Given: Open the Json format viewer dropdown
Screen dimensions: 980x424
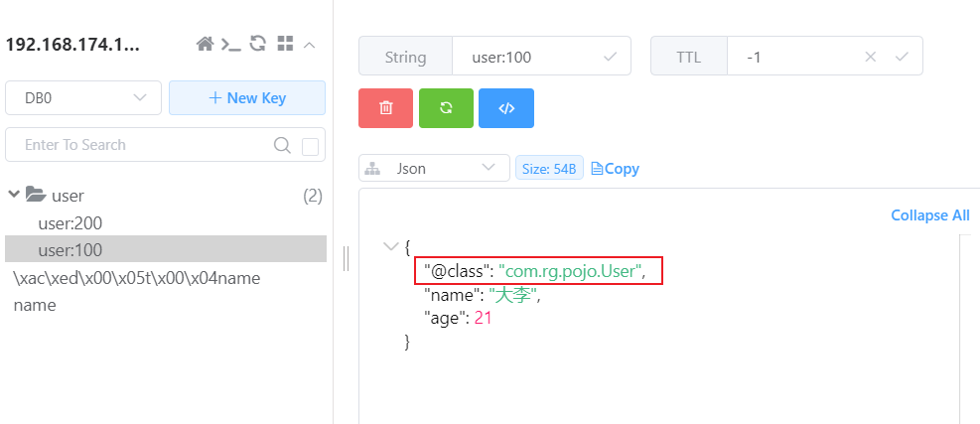Looking at the screenshot, I should point(434,169).
